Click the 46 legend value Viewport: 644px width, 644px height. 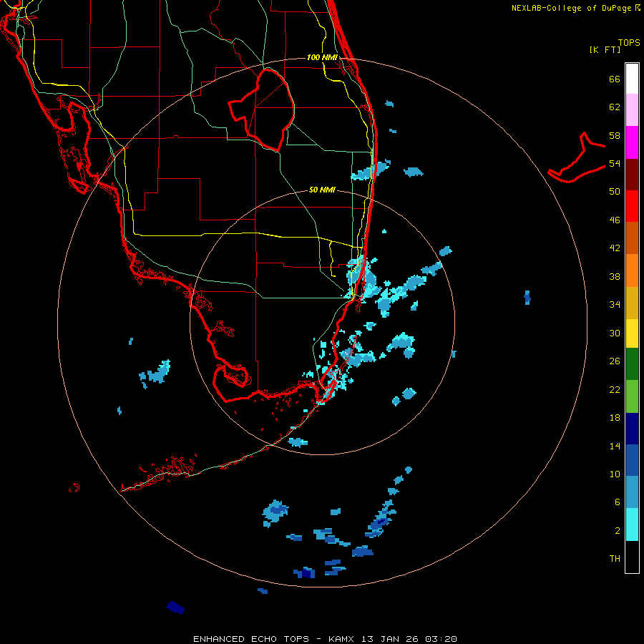615,220
